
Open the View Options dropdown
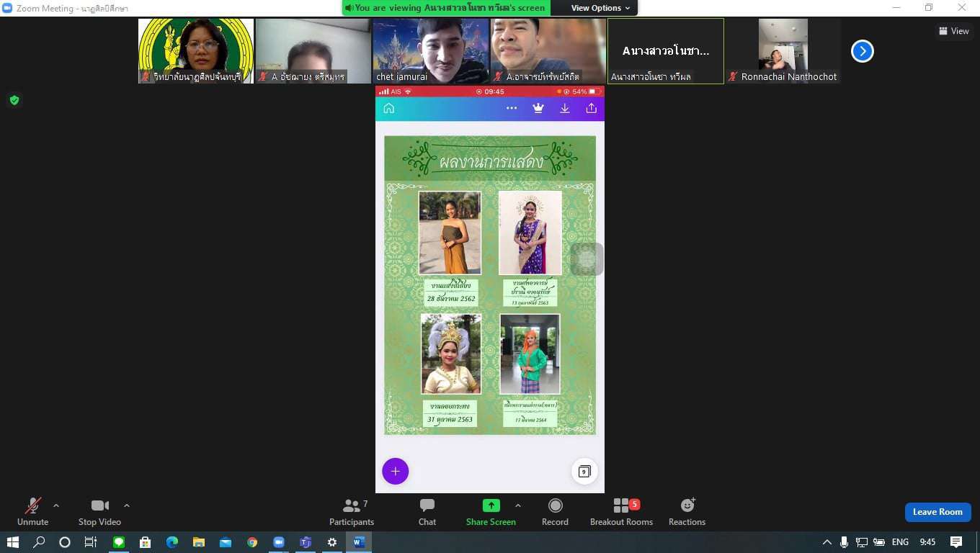pos(600,8)
